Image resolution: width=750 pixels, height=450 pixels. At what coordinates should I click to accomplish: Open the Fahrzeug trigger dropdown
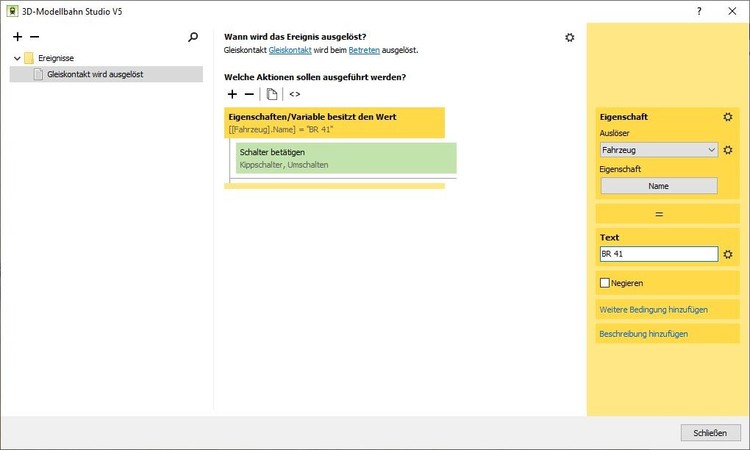tap(659, 150)
